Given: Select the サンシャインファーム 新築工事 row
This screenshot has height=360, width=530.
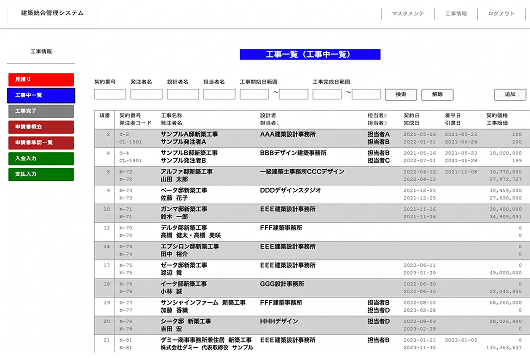Looking at the screenshot, I should click(312, 306).
